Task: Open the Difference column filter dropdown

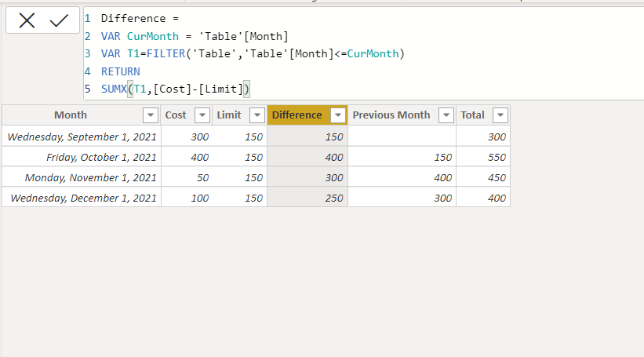Action: [x=338, y=115]
